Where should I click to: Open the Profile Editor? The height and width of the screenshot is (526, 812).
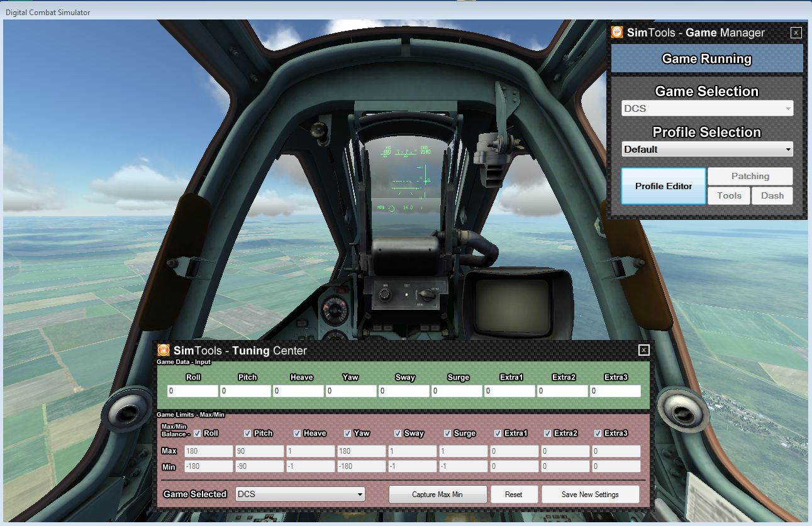coord(664,186)
